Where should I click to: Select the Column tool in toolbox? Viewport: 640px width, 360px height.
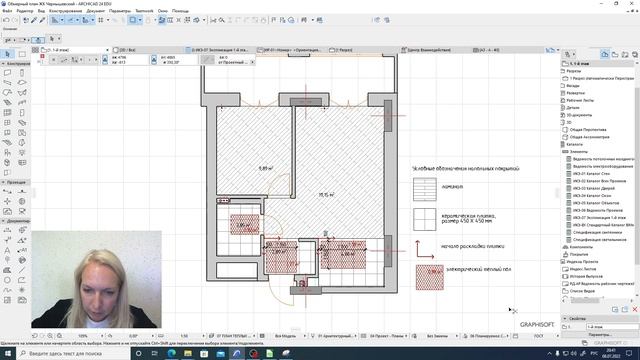pyautogui.click(x=22, y=73)
